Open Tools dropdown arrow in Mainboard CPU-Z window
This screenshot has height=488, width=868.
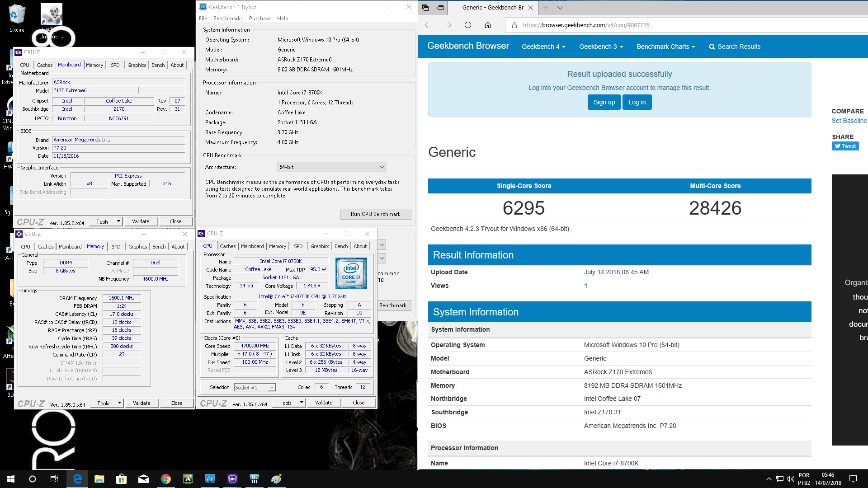(x=119, y=221)
